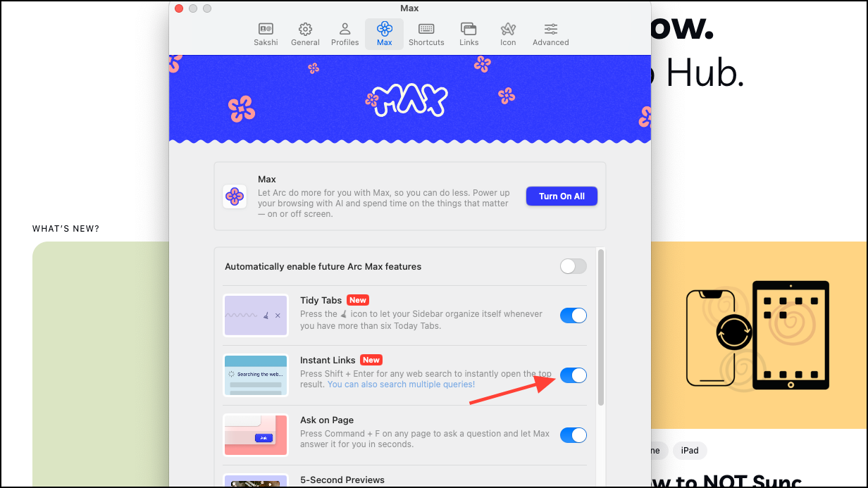This screenshot has width=868, height=488.
Task: Go to the Links tab
Action: tap(469, 34)
